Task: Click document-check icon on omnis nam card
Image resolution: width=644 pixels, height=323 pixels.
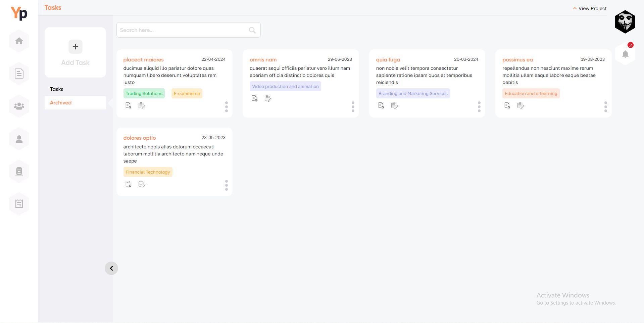Action: [255, 98]
